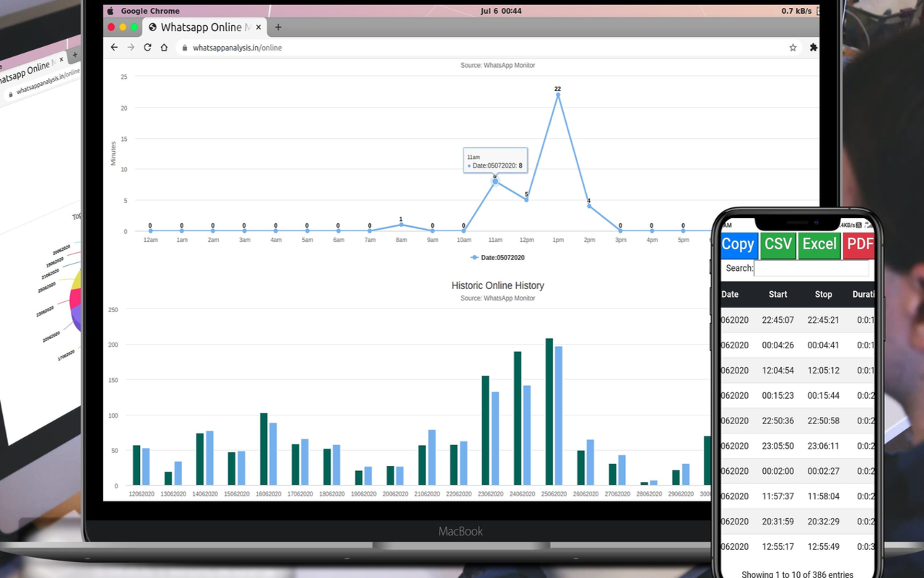Click the address bar whatsappanalysis.in/online
The width and height of the screenshot is (924, 578).
pos(237,48)
